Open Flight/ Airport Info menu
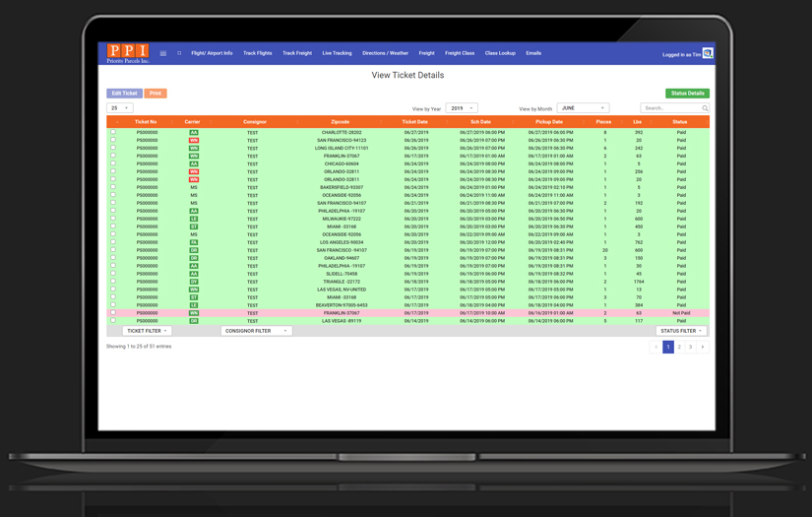The image size is (812, 517). pyautogui.click(x=212, y=53)
